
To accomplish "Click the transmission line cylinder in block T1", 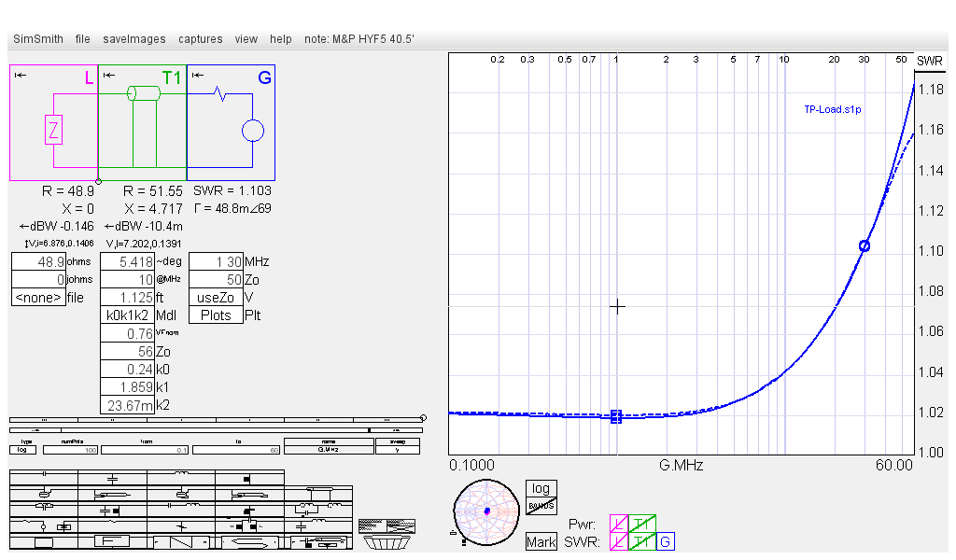I will [x=144, y=93].
